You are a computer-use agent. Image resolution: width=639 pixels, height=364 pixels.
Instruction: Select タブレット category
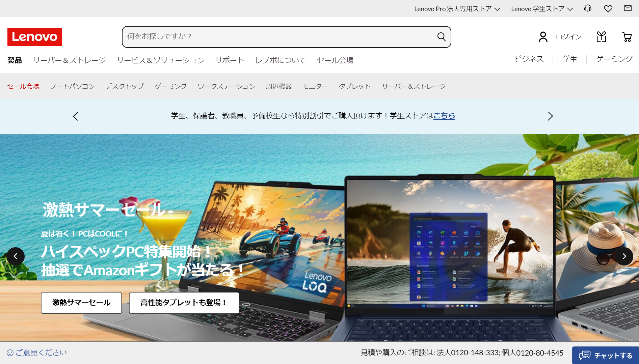(x=355, y=86)
